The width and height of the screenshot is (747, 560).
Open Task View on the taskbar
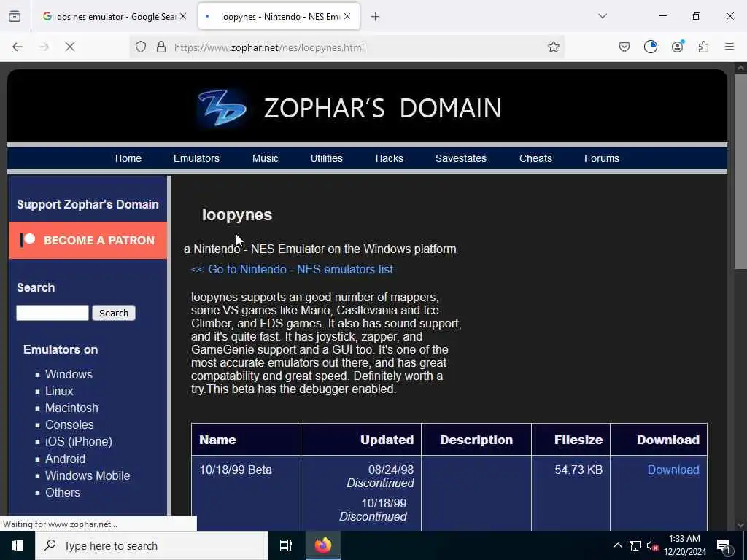click(285, 545)
